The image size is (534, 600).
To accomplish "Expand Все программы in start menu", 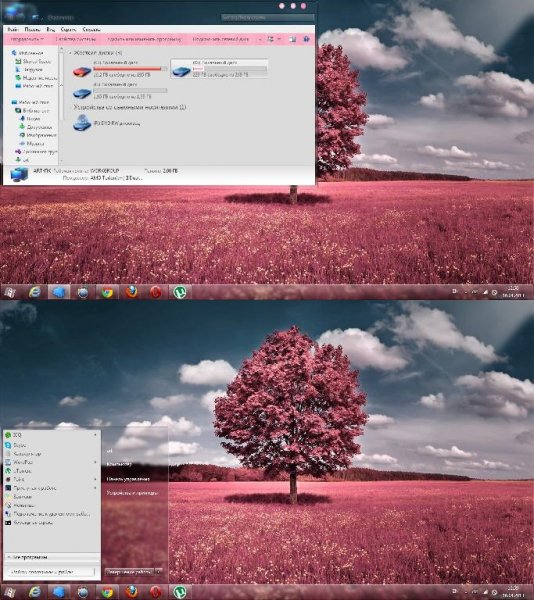I will [29, 557].
